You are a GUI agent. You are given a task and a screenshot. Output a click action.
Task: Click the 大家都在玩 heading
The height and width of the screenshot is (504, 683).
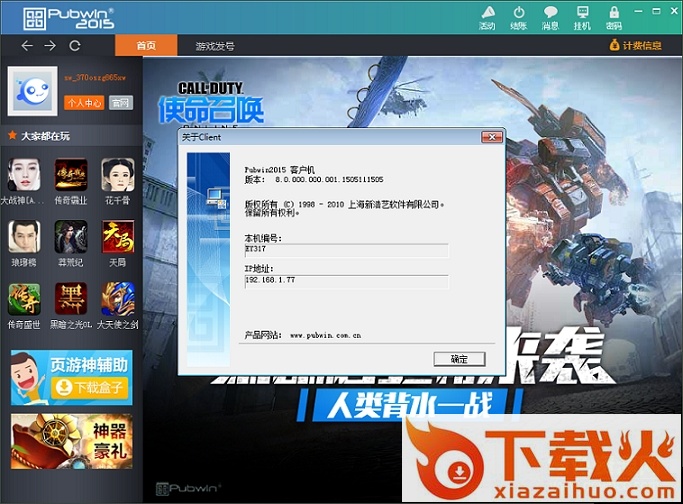click(45, 136)
